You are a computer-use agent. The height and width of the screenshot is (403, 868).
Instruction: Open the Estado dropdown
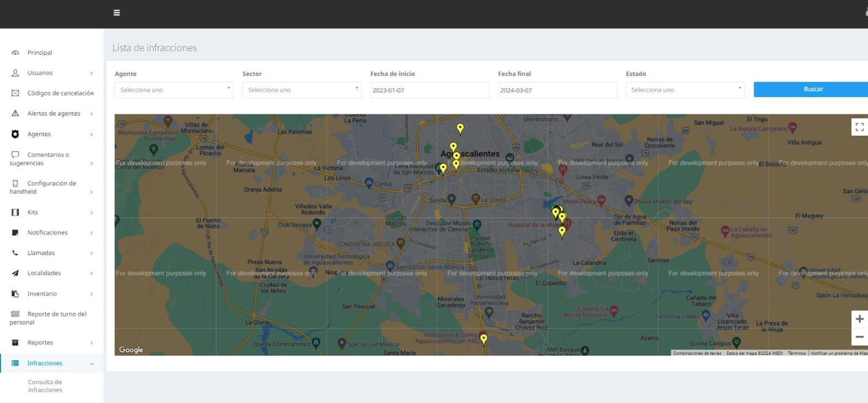(685, 90)
